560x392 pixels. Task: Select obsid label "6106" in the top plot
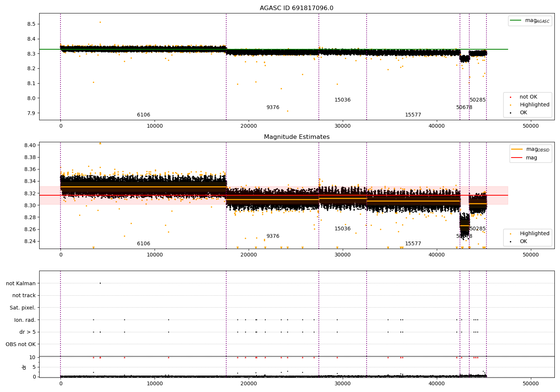(x=143, y=115)
